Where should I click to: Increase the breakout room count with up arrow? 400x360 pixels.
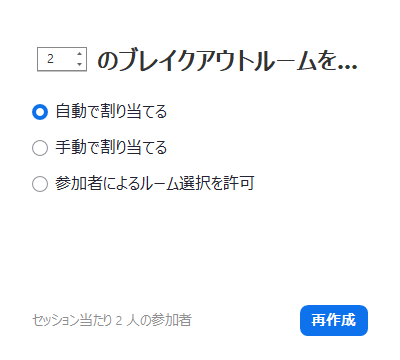pyautogui.click(x=79, y=54)
